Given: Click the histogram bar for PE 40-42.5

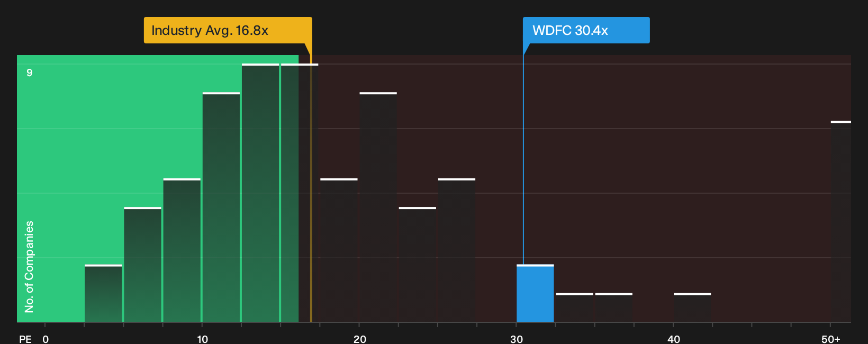Looking at the screenshot, I should point(692,307).
